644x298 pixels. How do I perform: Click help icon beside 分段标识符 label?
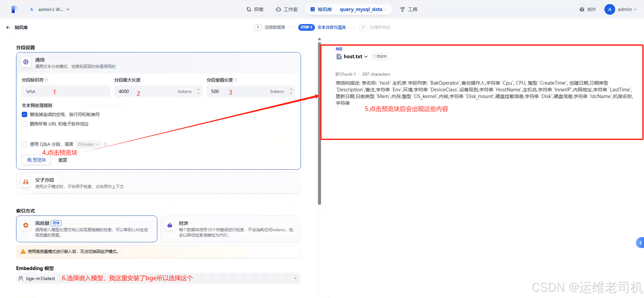[x=47, y=80]
